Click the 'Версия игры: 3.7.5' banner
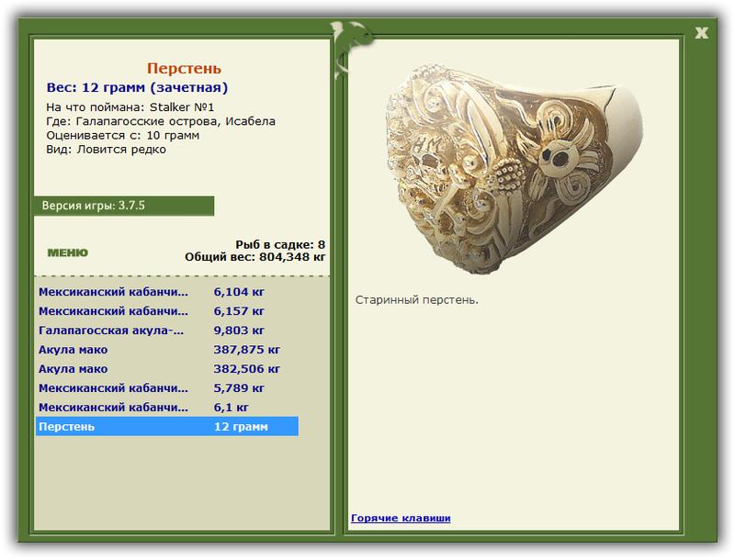Screen dimensions: 735x560 click(124, 206)
